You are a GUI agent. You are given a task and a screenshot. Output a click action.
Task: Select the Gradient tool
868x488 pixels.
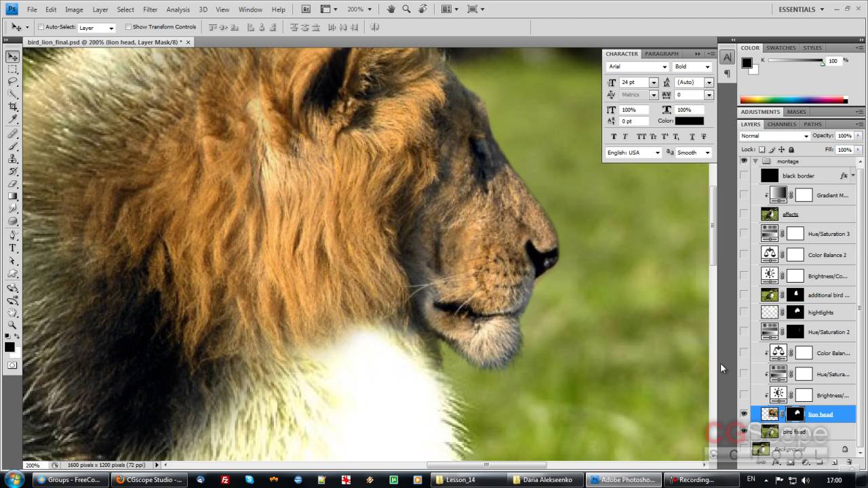tap(13, 197)
